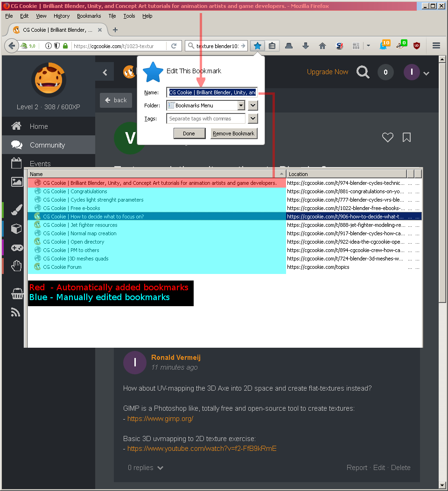Viewport: 448px width, 491px height.
Task: Open the Downloads arrow icon
Action: [x=306, y=46]
